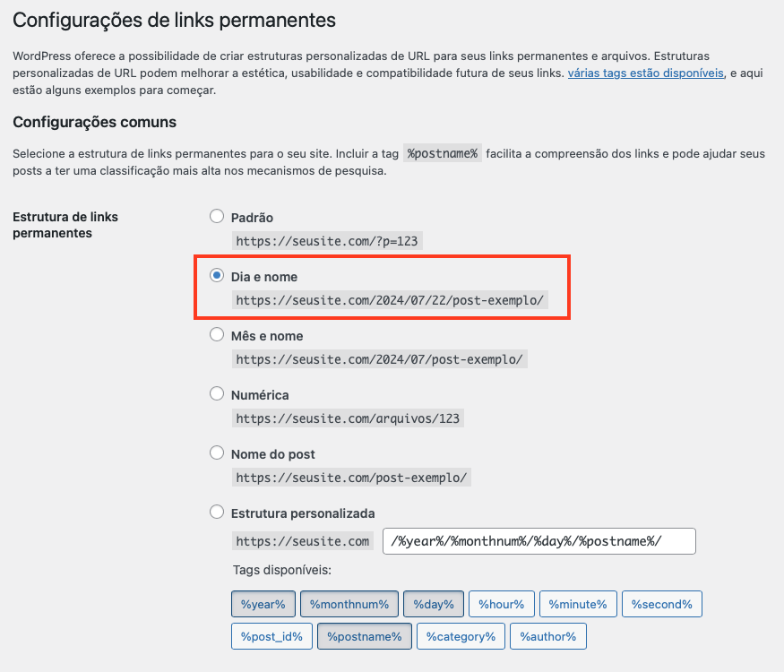
Task: Select the Dia e nome structure
Action: (x=216, y=275)
